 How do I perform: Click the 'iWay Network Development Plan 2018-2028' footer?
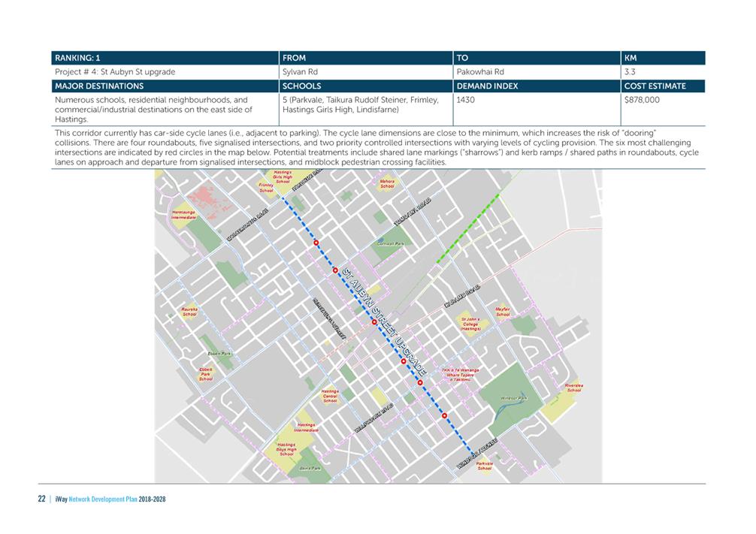click(x=110, y=499)
